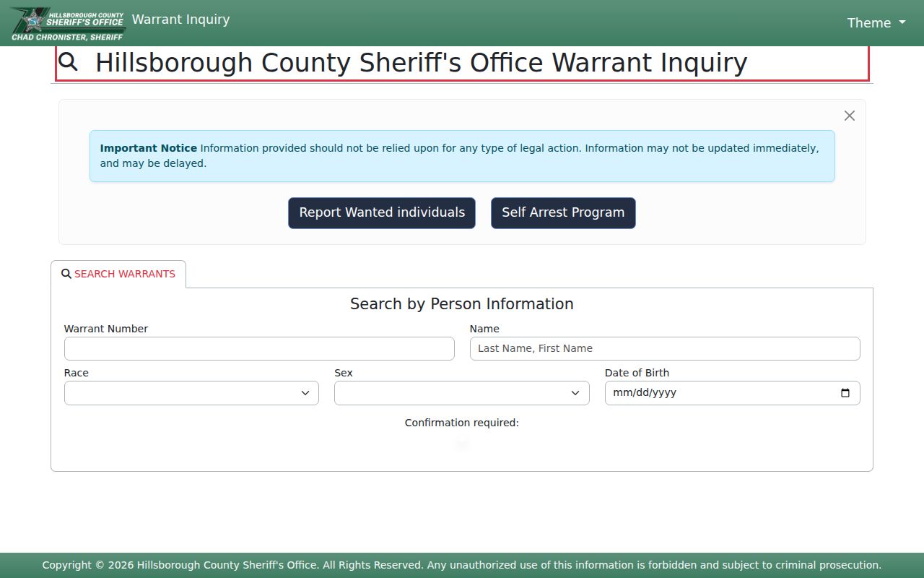Click the "Important Notice" bold text

click(149, 148)
